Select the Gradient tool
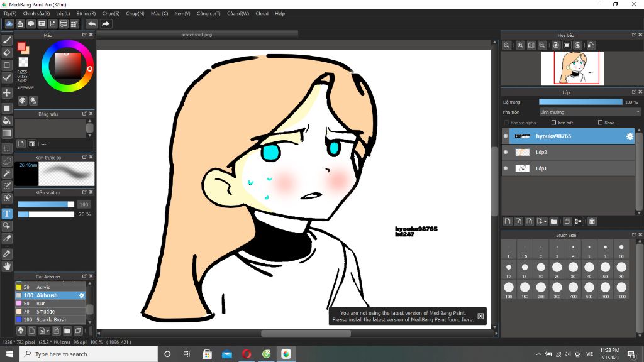 tap(6, 133)
